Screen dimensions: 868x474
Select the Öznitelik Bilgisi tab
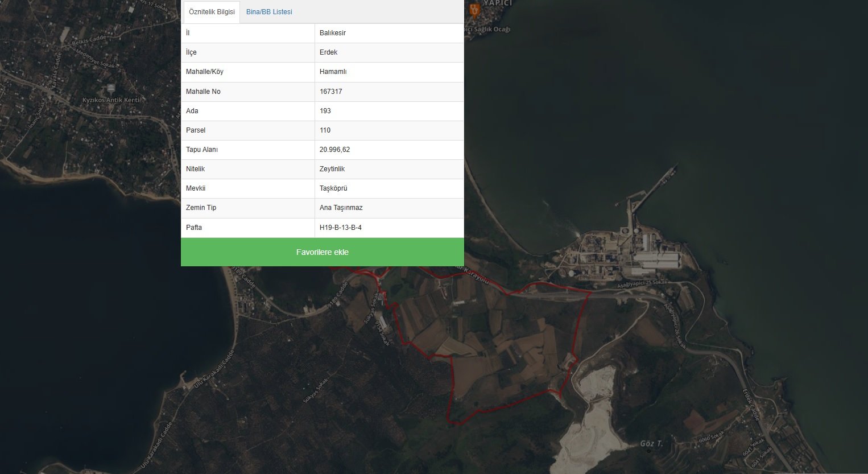pos(212,12)
